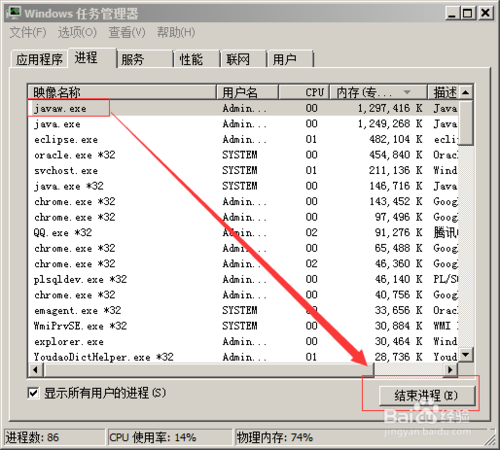The width and height of the screenshot is (500, 450).
Task: Click the horizontal scrollbar left arrow
Action: coord(35,370)
